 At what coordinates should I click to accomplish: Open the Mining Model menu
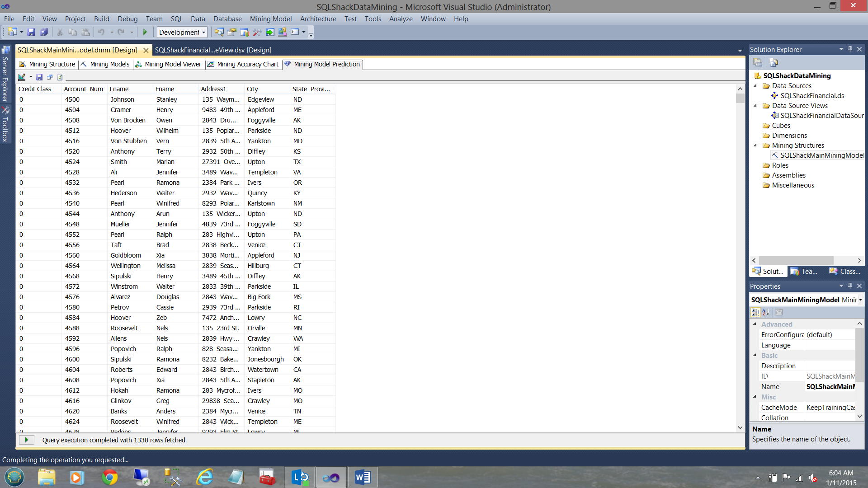click(x=270, y=19)
